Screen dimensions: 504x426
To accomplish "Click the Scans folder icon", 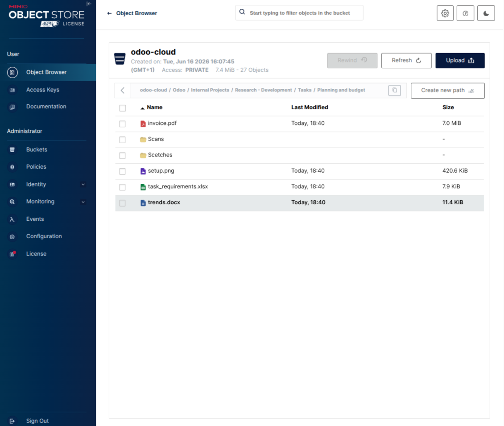I will [x=143, y=140].
